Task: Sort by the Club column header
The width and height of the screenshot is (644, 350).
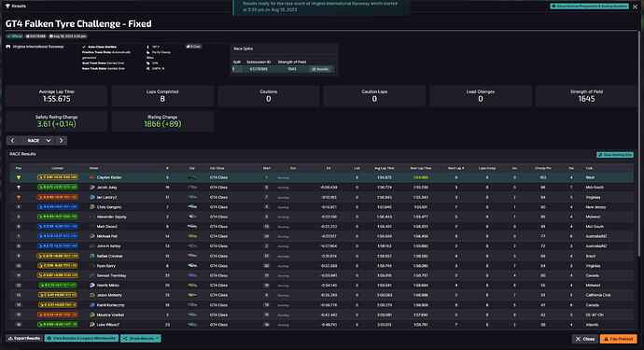Action: (589, 168)
